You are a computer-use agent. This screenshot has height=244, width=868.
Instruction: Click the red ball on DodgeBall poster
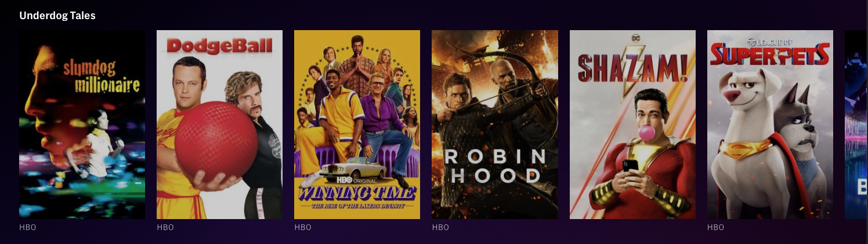click(216, 140)
